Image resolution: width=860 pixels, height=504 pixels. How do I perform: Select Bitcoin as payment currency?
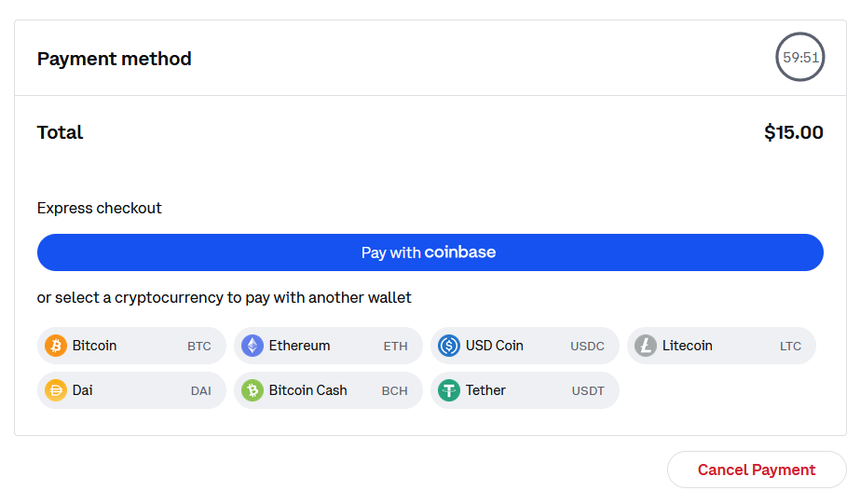pos(131,346)
